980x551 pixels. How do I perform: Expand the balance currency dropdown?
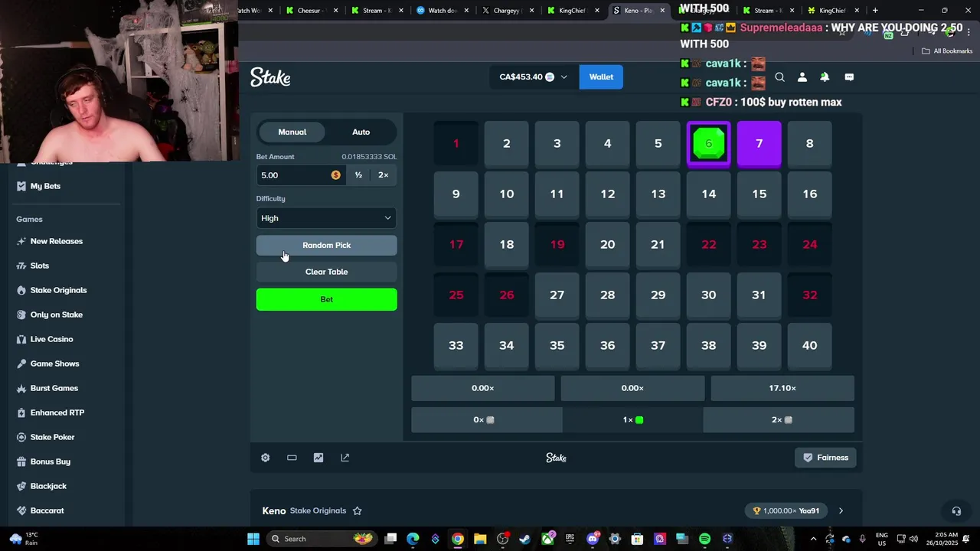(x=563, y=77)
